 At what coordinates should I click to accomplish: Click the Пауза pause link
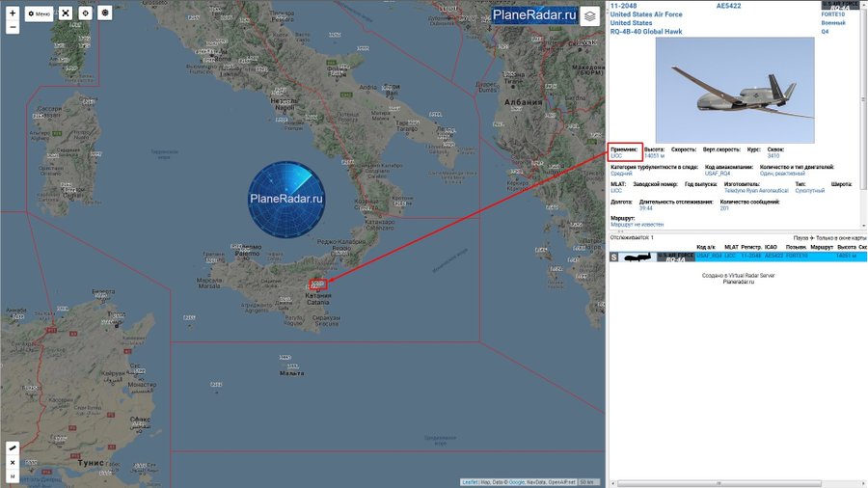[800, 238]
